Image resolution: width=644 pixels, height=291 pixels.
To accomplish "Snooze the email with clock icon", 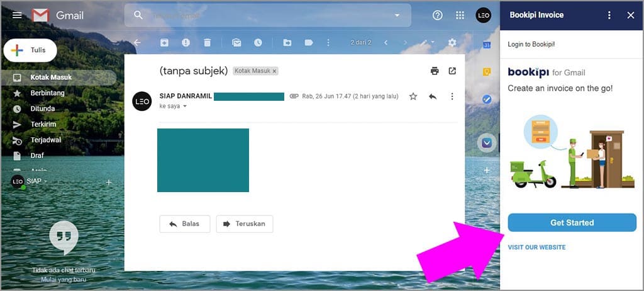I will point(258,42).
